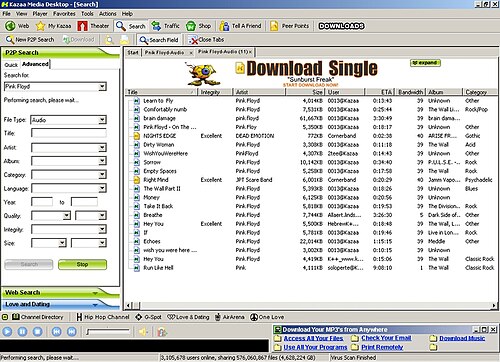Screen dimensions: 500x362
Task: Start a New P2P Search
Action: 30,40
